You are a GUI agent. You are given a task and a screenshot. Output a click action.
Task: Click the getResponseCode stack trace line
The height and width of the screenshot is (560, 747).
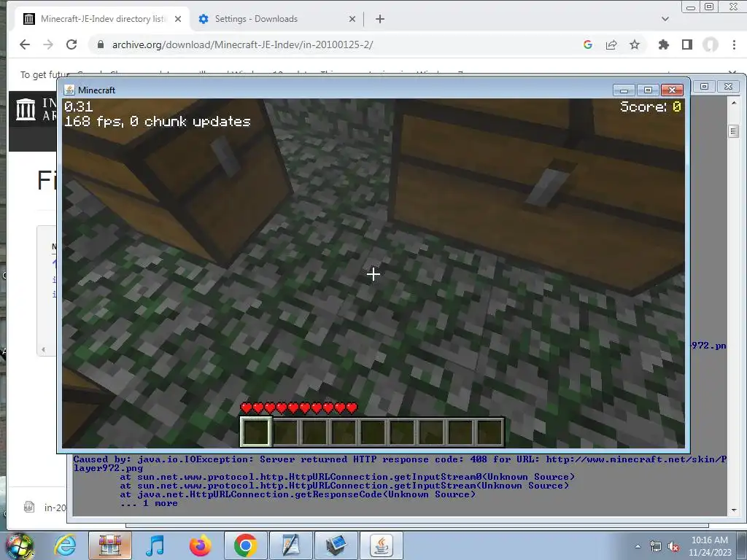click(298, 494)
